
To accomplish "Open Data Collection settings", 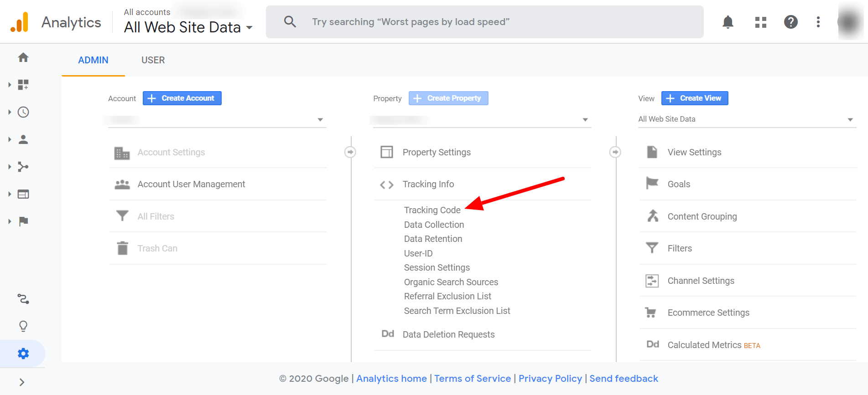I will click(x=434, y=225).
